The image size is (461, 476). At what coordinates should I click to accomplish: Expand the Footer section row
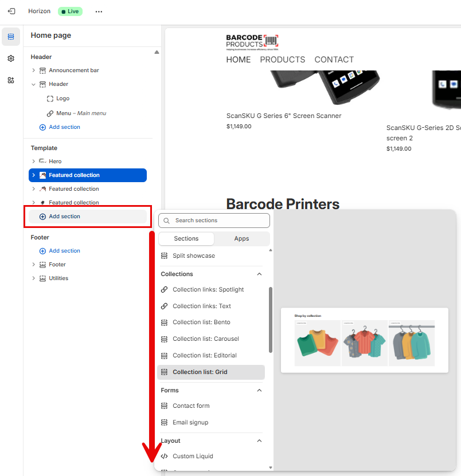pos(33,265)
